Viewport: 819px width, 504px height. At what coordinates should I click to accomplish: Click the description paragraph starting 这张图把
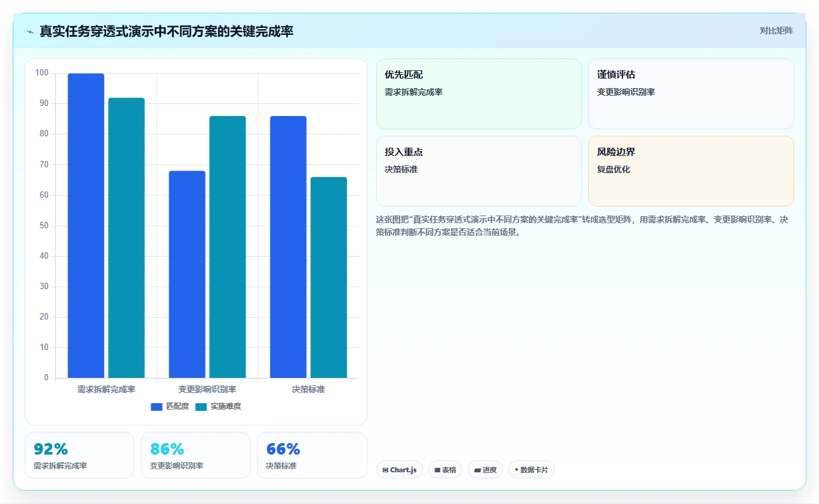click(582, 226)
